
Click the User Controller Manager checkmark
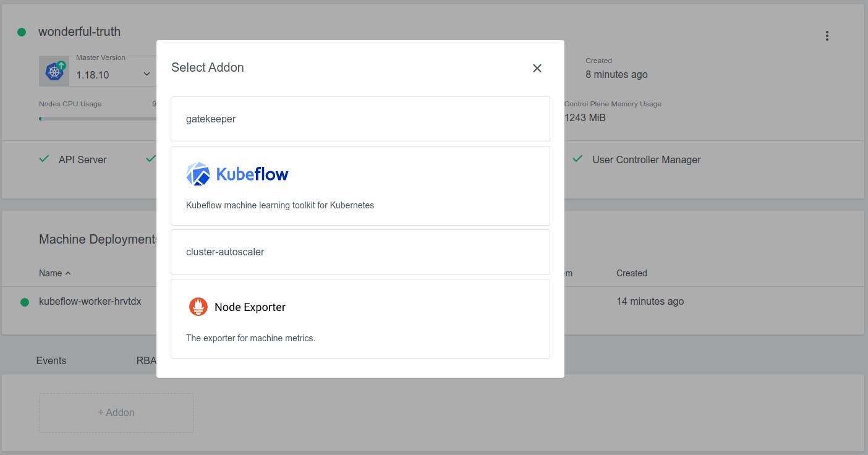pyautogui.click(x=577, y=159)
